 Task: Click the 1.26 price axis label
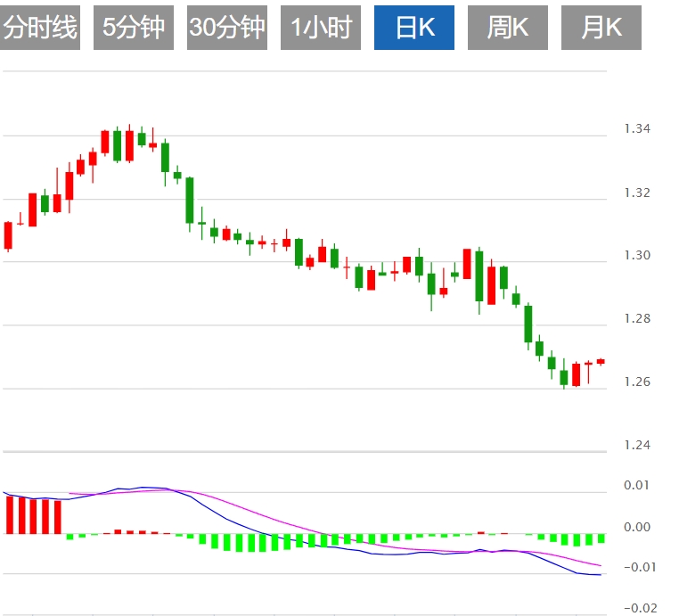637,382
